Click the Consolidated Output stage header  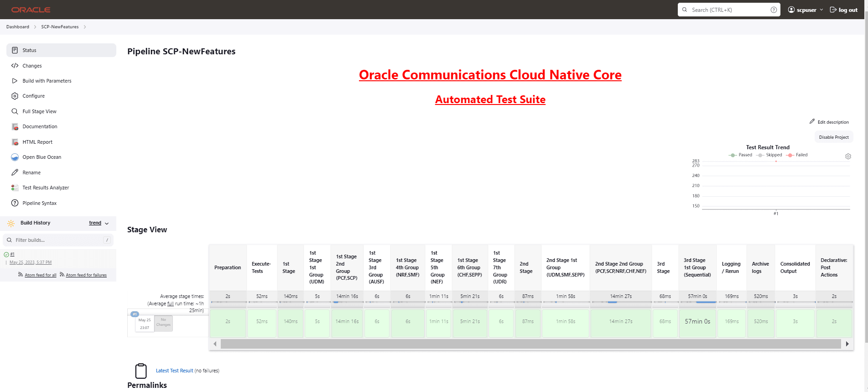795,267
